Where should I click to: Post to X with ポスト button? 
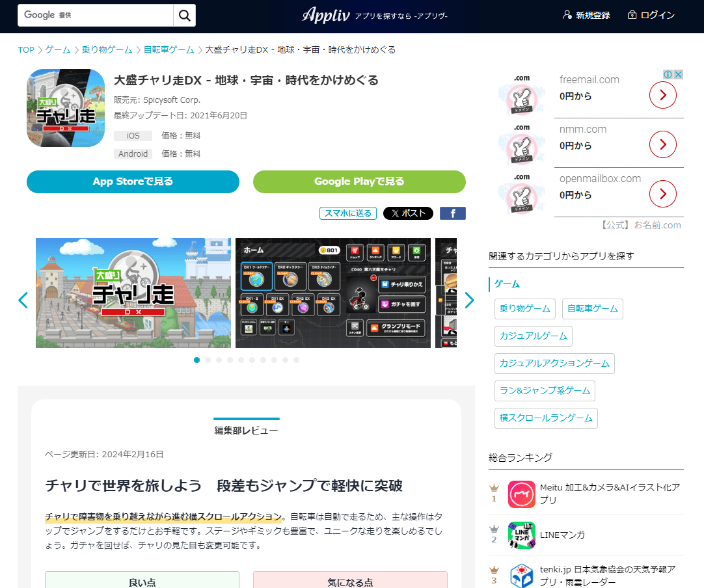408,213
